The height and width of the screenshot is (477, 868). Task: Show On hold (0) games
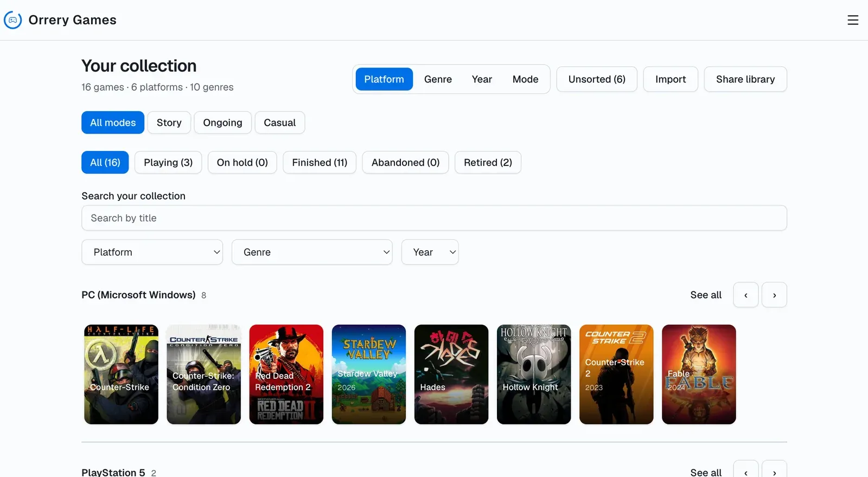242,162
